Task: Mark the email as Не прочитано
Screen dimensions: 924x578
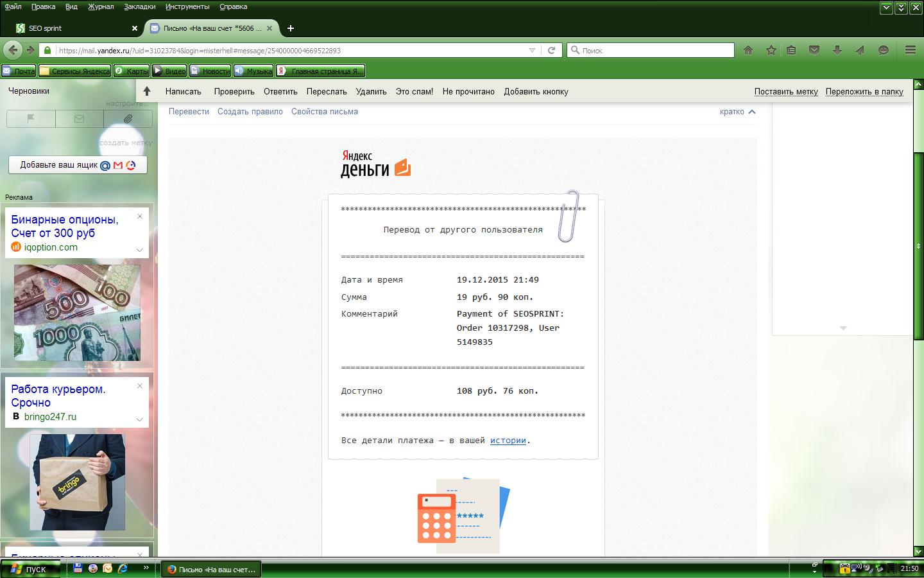Action: click(x=468, y=91)
